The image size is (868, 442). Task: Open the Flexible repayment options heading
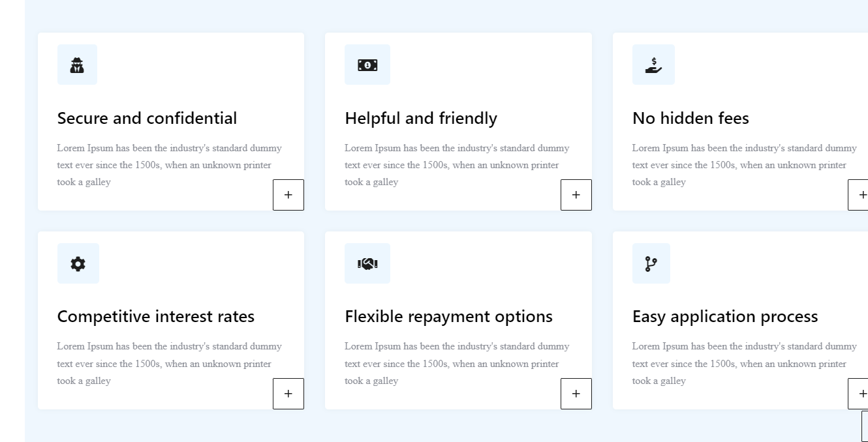click(448, 316)
